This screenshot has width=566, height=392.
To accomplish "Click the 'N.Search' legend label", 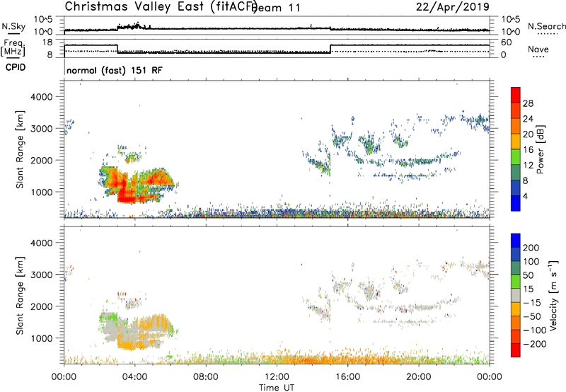I will 546,26.
